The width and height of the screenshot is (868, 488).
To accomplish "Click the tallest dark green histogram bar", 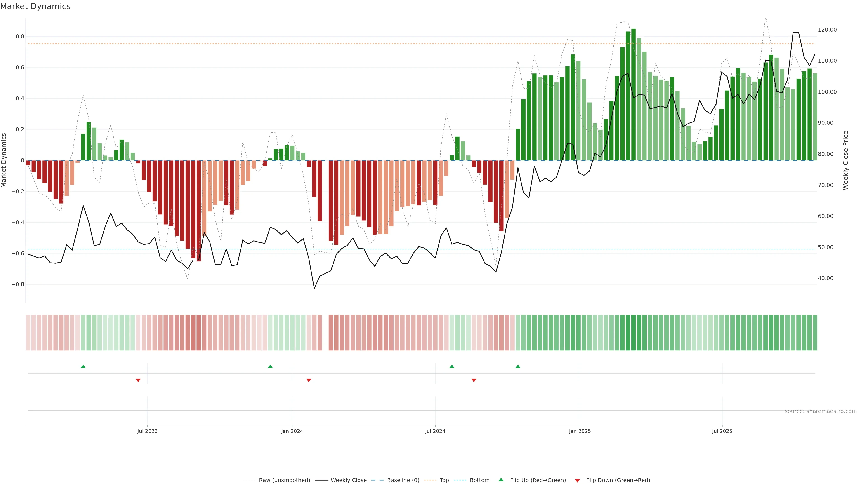I will coord(633,94).
